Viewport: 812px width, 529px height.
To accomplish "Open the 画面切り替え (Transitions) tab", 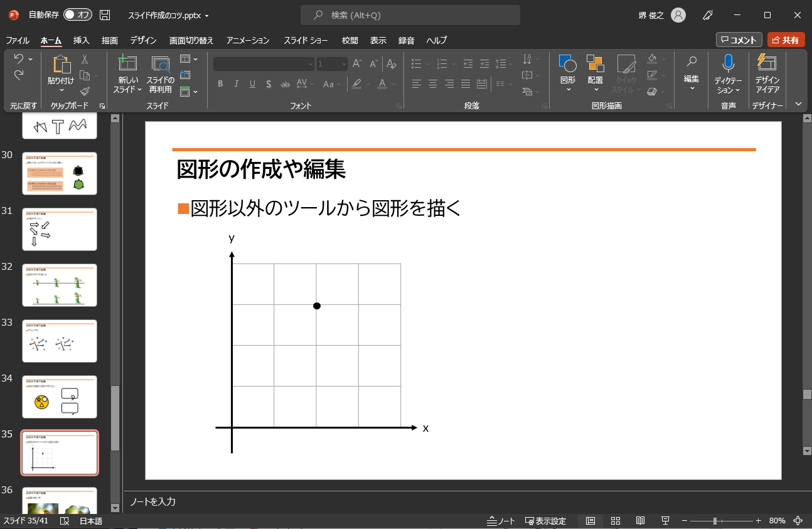I will tap(191, 40).
